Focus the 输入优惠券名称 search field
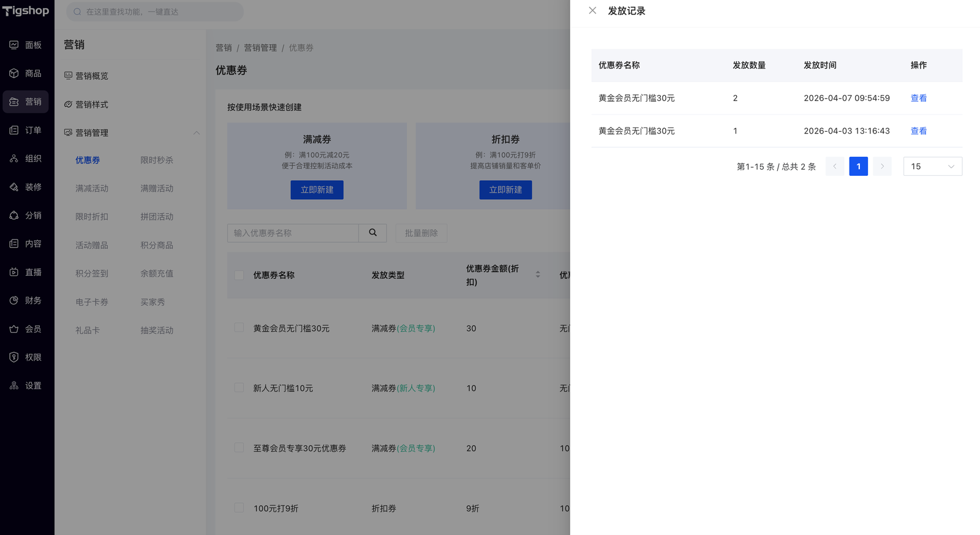 pyautogui.click(x=293, y=233)
